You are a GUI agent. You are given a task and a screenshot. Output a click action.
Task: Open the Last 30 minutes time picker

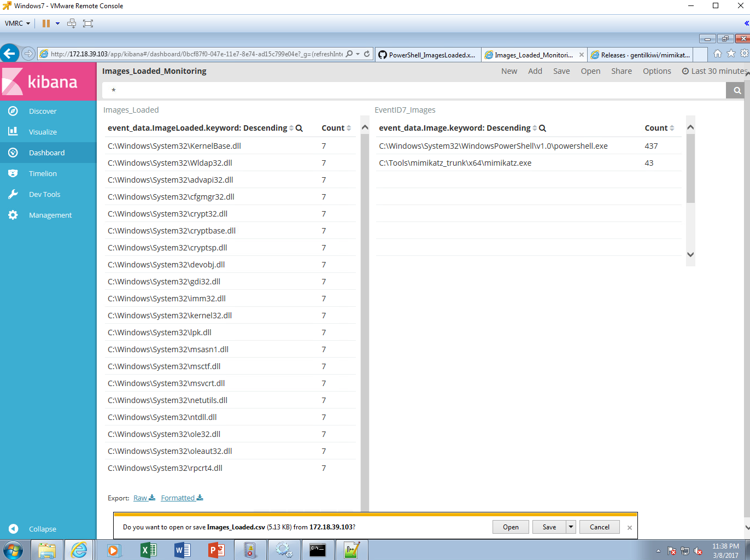pyautogui.click(x=714, y=71)
